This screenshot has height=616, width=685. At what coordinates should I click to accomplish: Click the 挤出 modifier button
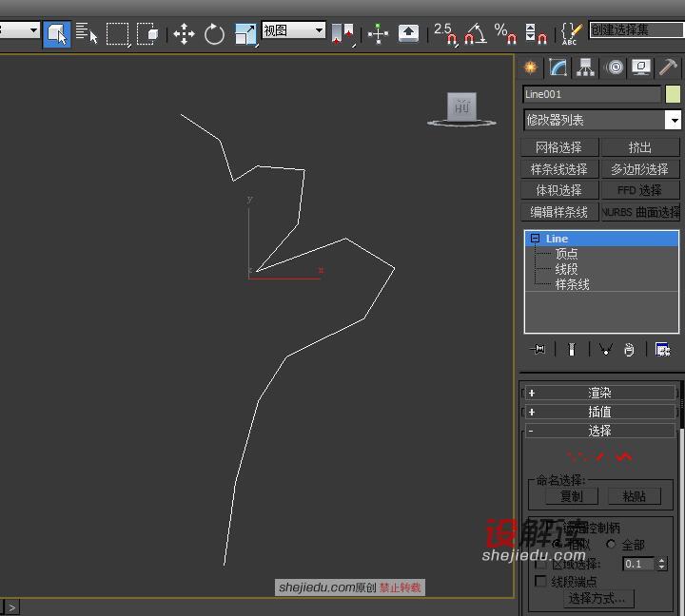(x=640, y=147)
